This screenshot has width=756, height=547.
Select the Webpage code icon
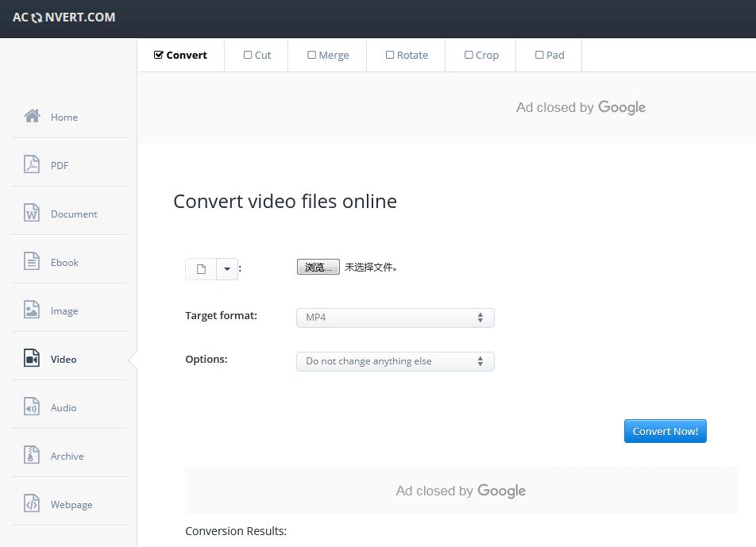pyautogui.click(x=32, y=503)
